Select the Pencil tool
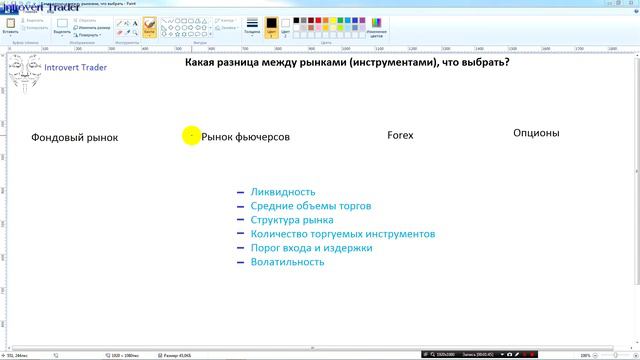This screenshot has height=360, width=640. 120,23
